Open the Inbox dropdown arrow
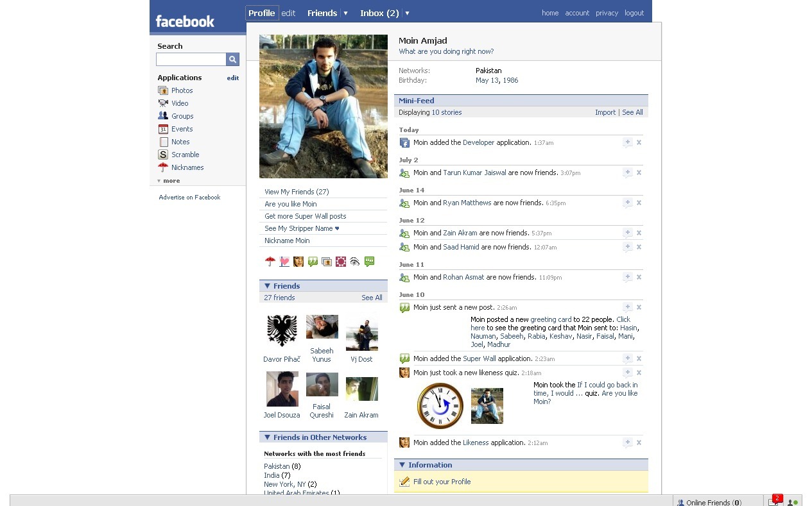Screen dimensions: 812x506 pyautogui.click(x=407, y=13)
